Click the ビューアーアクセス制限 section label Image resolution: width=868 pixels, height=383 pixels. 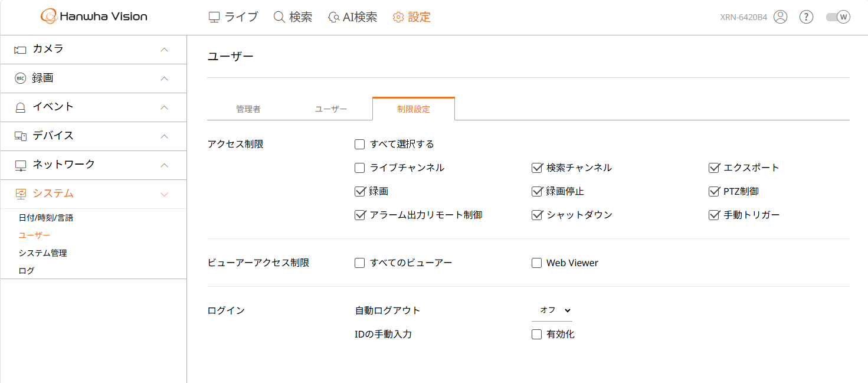pos(258,263)
